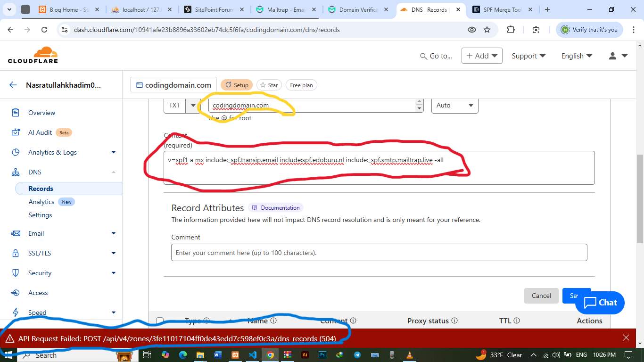Open Microsoft Word from the taskbar
Viewport: 644px width, 362px height.
click(x=218, y=355)
